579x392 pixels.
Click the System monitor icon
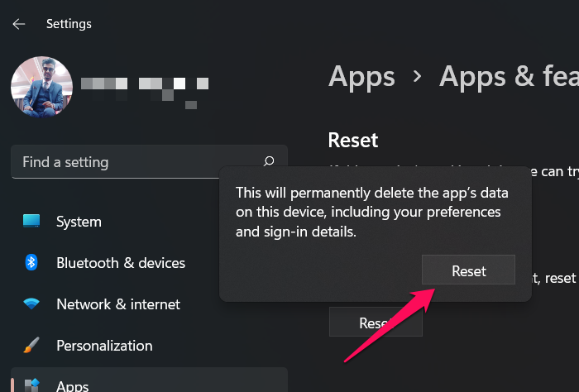click(x=31, y=222)
